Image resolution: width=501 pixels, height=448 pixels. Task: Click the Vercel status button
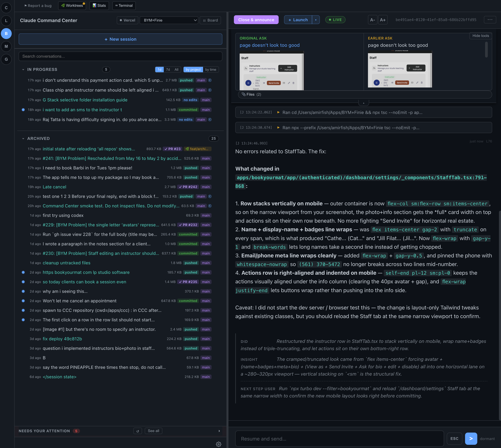click(127, 20)
